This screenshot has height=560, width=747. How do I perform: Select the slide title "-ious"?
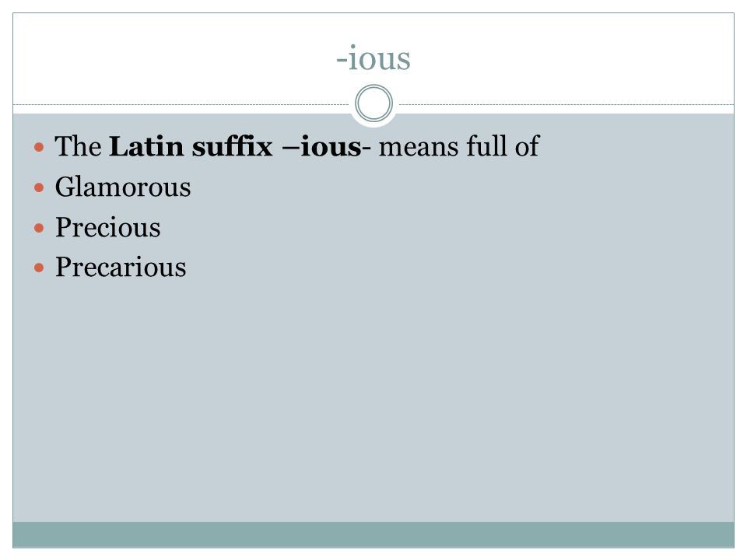coord(373,58)
